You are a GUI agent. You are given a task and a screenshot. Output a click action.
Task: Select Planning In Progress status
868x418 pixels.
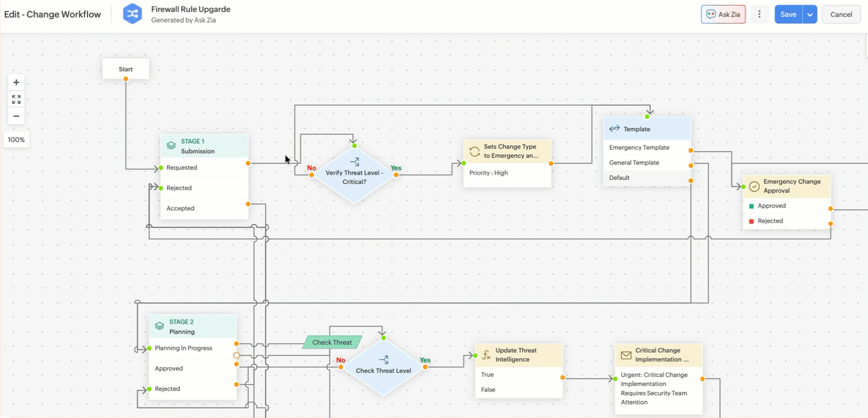193,348
